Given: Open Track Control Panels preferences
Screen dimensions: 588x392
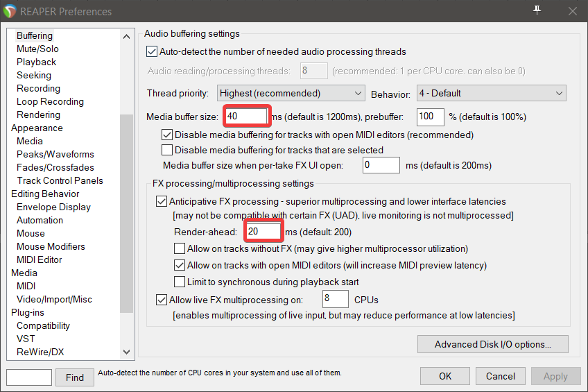Looking at the screenshot, I should pos(60,180).
